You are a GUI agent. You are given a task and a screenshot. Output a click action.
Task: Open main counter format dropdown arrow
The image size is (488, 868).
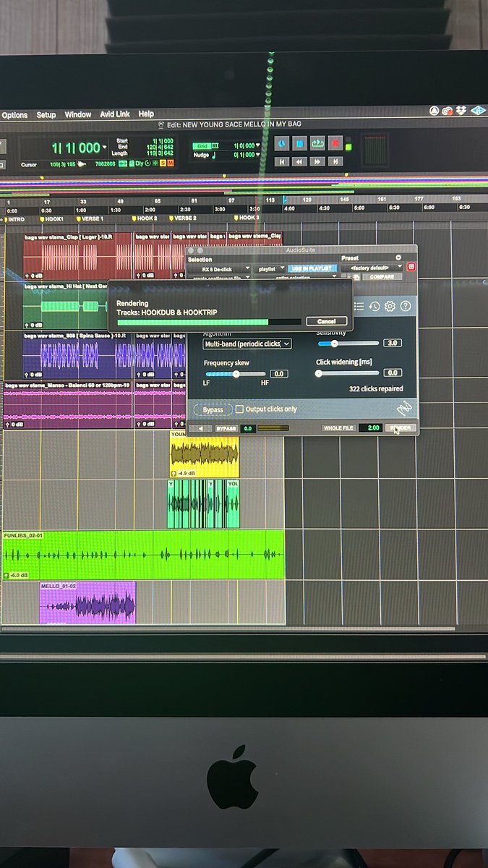105,148
